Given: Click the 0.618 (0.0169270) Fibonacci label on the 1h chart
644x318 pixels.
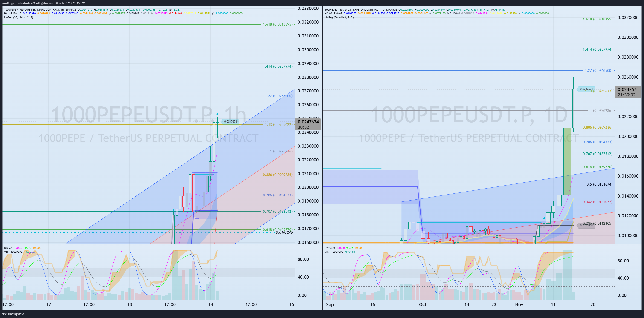Looking at the screenshot, I should tap(278, 229).
